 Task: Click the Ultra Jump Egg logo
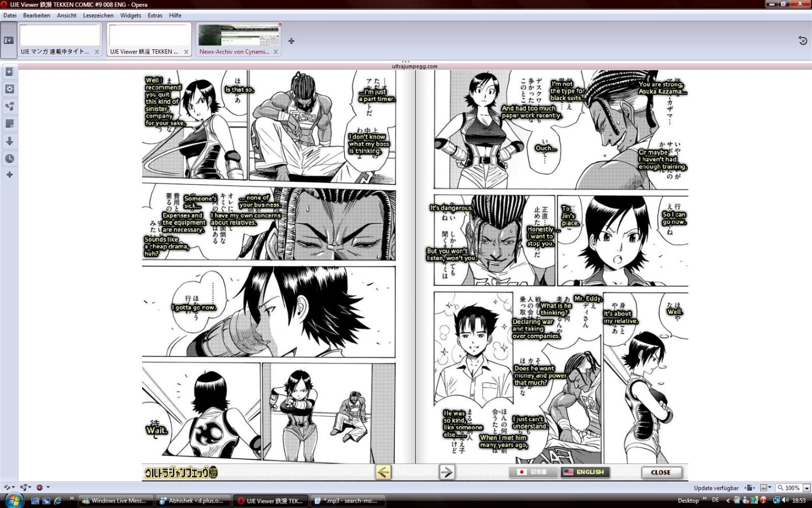181,472
